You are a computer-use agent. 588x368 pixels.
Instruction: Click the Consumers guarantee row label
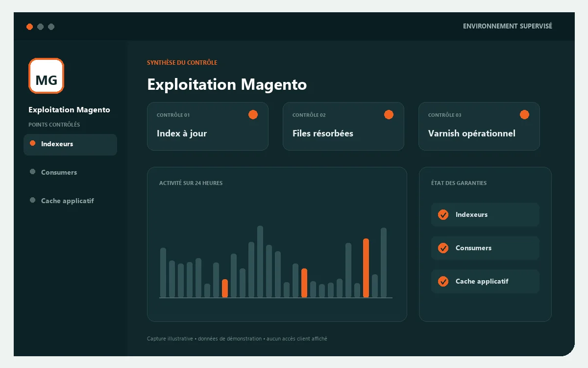[x=473, y=248]
